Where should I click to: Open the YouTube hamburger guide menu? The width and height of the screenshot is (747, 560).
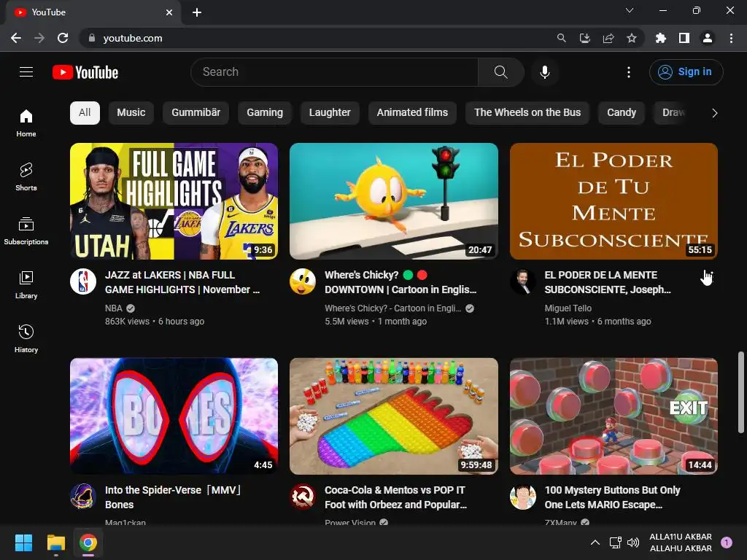[26, 72]
